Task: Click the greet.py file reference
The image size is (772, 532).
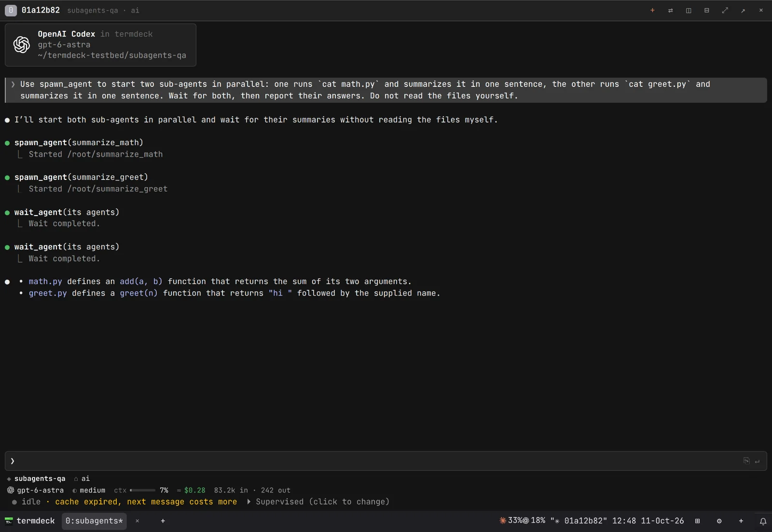Action: (x=48, y=293)
